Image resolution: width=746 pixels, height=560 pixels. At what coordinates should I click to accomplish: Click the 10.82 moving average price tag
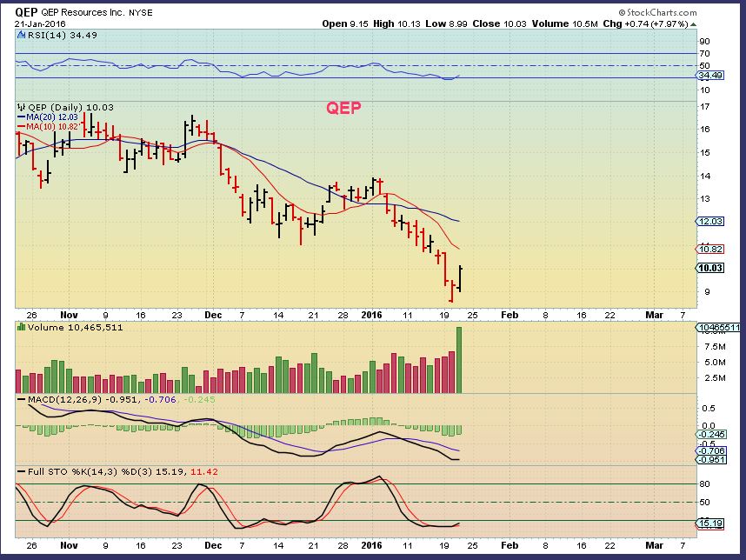(x=710, y=249)
